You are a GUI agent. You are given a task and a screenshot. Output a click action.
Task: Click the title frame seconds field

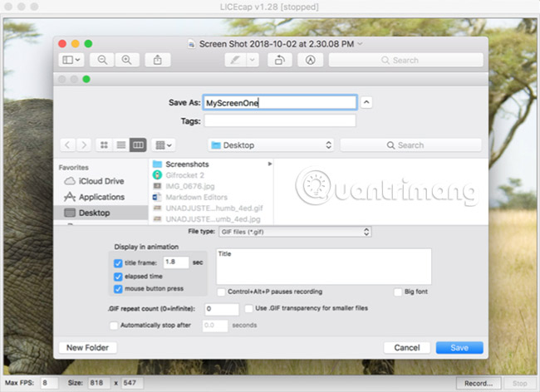tap(176, 262)
